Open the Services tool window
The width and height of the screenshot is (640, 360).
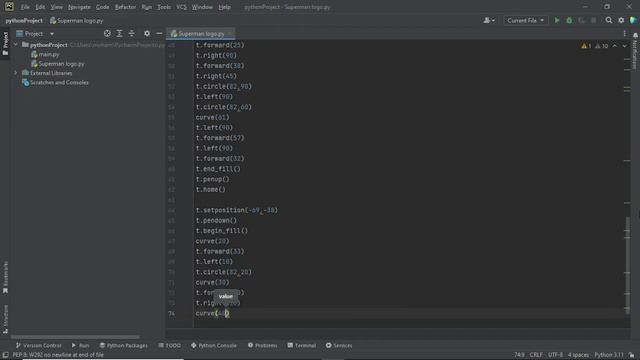coord(339,345)
